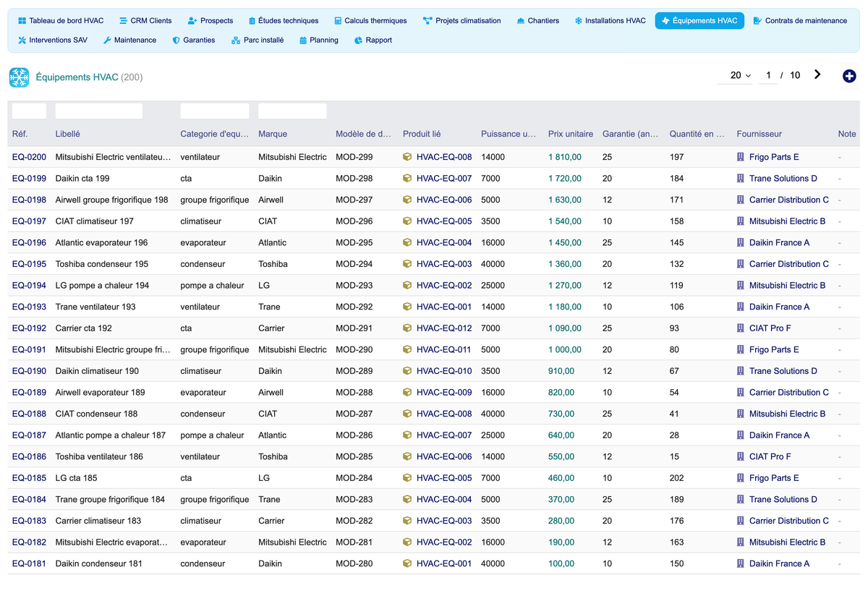Click product cube icon in EQ-0189 row

(407, 393)
